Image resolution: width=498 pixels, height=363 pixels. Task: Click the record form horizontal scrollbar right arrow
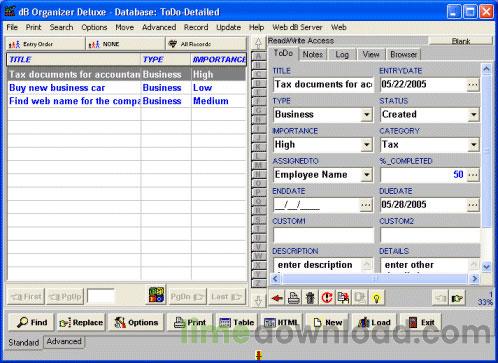pos(475,278)
